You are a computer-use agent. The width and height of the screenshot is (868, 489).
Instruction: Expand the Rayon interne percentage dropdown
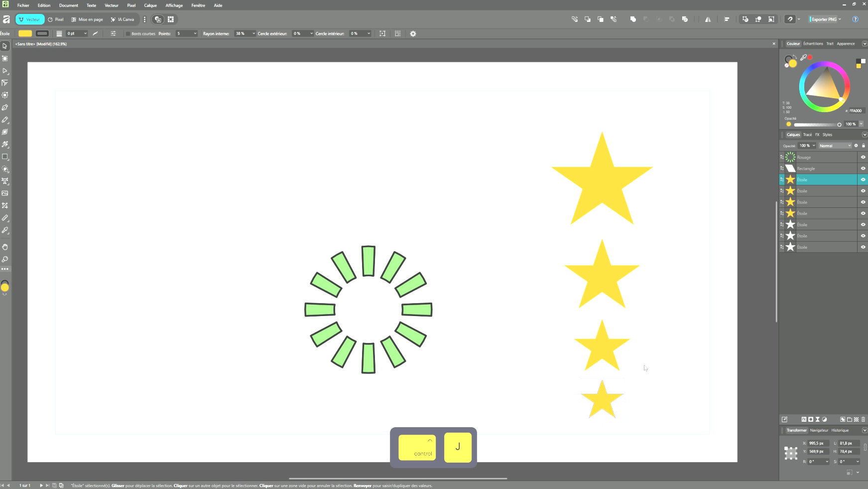pos(253,34)
